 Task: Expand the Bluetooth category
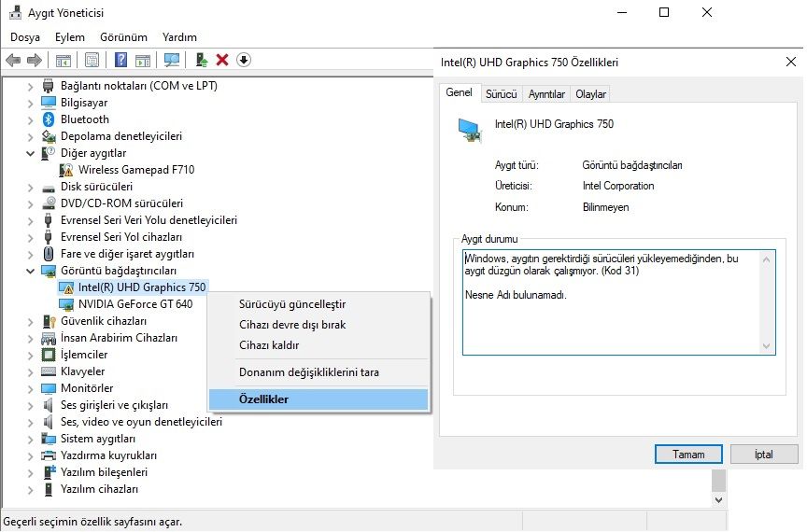pos(31,119)
